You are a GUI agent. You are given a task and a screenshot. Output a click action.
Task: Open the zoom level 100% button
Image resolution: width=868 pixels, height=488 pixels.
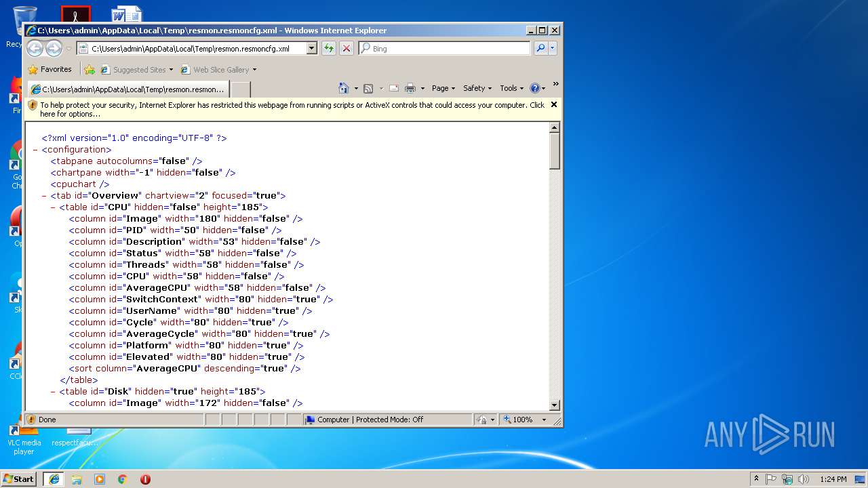(x=517, y=420)
